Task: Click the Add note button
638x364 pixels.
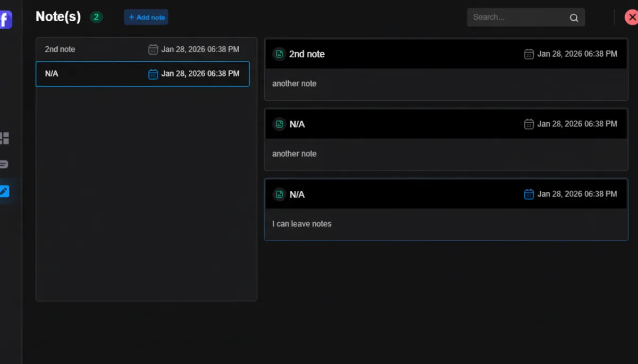Action: [x=146, y=17]
